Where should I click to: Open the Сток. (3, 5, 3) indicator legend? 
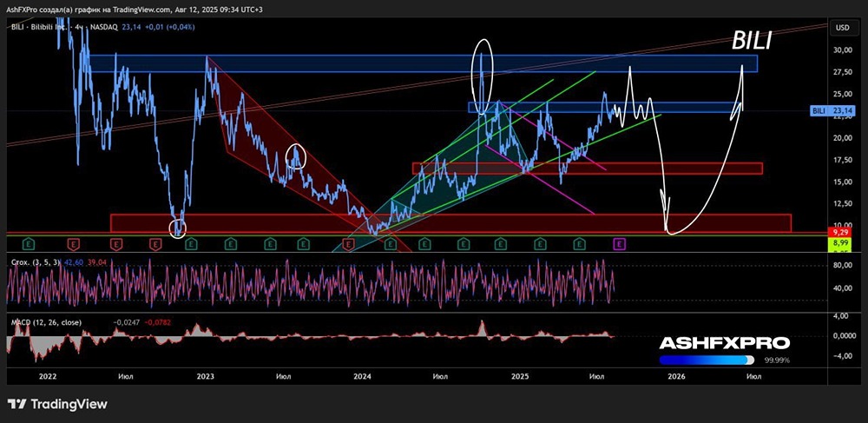(x=34, y=263)
